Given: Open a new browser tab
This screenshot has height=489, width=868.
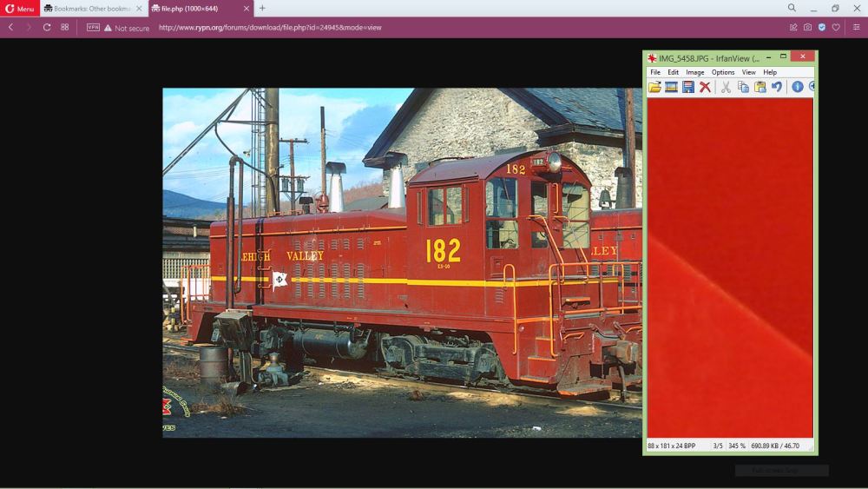Looking at the screenshot, I should pos(262,9).
